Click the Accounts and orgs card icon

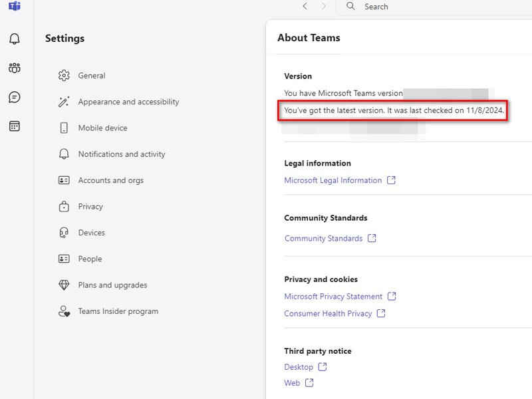64,180
